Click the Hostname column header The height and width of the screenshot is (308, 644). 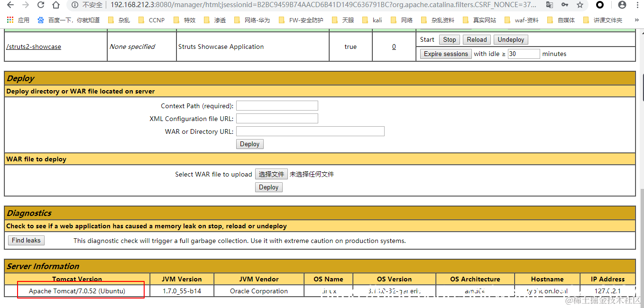click(547, 279)
